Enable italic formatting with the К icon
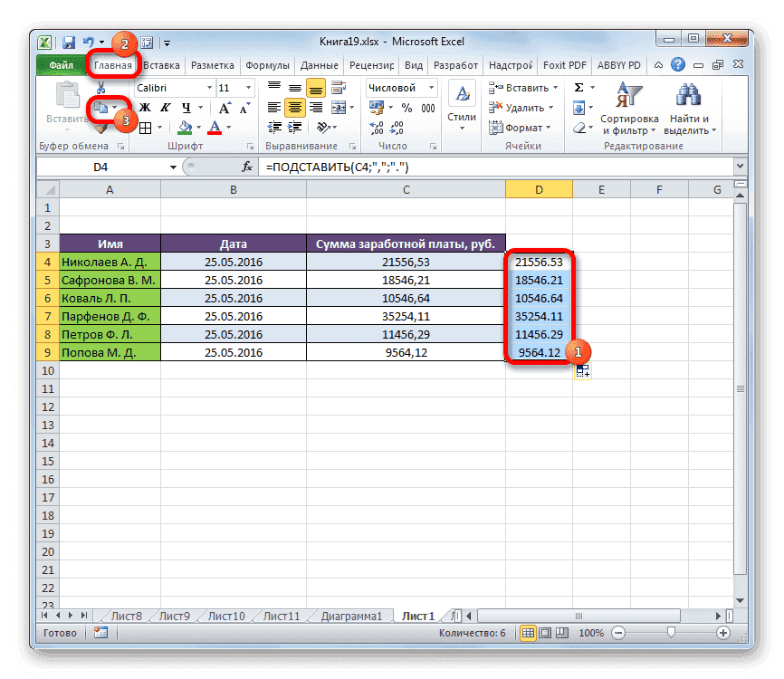This screenshot has width=784, height=679. (165, 107)
